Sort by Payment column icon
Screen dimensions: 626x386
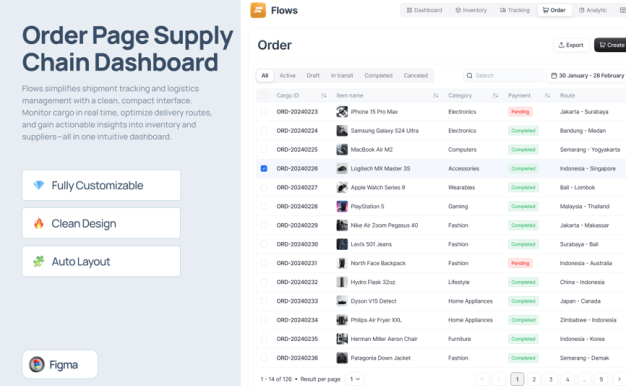click(x=547, y=95)
